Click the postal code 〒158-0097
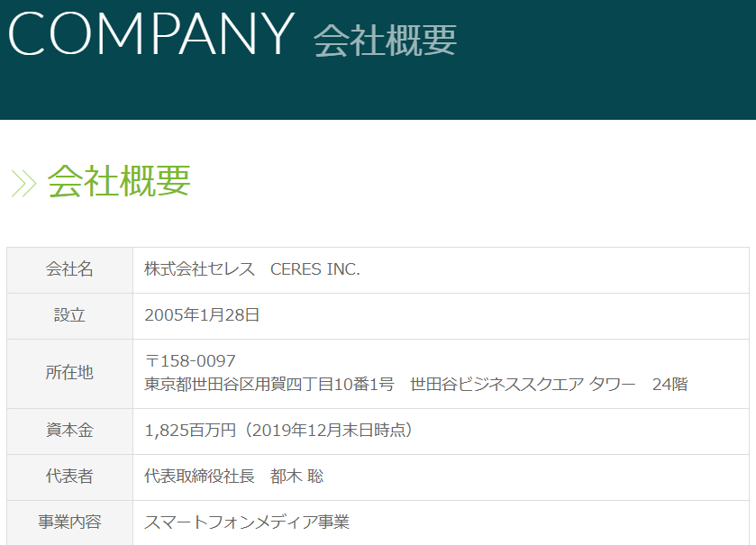Image resolution: width=756 pixels, height=545 pixels. (190, 361)
